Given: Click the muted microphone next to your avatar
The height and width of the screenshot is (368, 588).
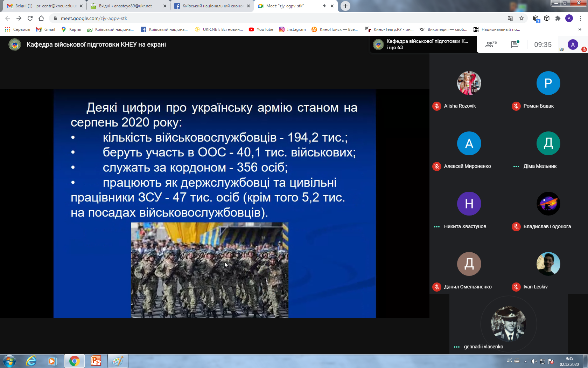Looking at the screenshot, I should 584,49.
